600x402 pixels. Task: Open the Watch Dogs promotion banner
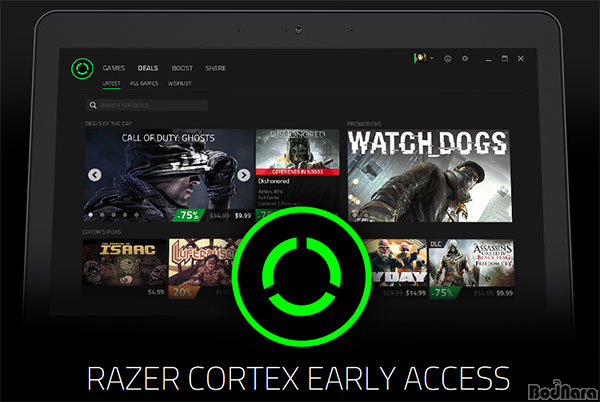click(x=429, y=176)
